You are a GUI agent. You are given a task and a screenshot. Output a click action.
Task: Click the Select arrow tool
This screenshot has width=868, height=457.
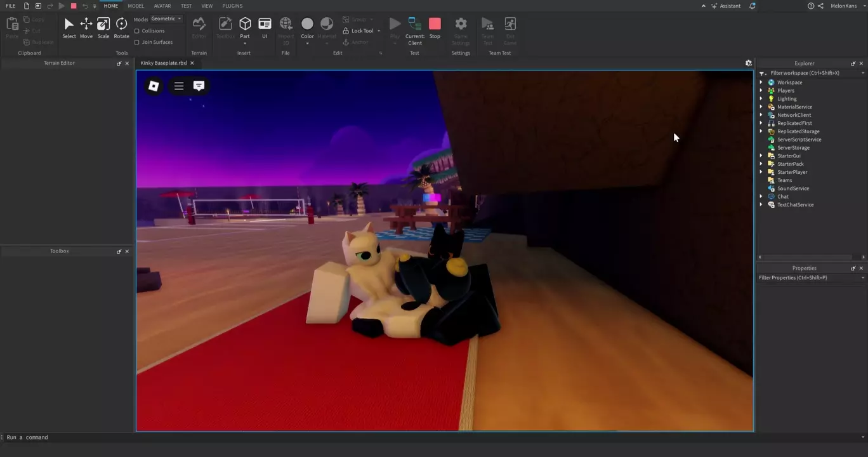point(69,27)
